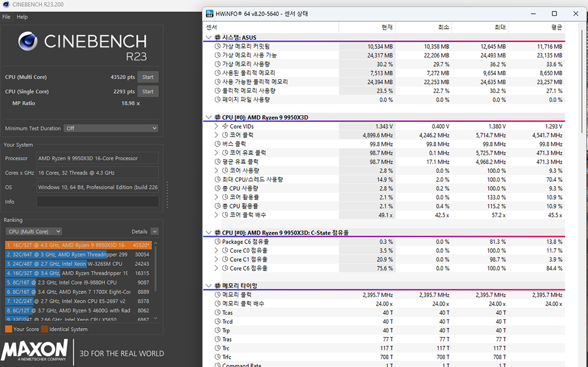This screenshot has height=367, width=588.
Task: Click the Tcas clock icon
Action: click(218, 312)
